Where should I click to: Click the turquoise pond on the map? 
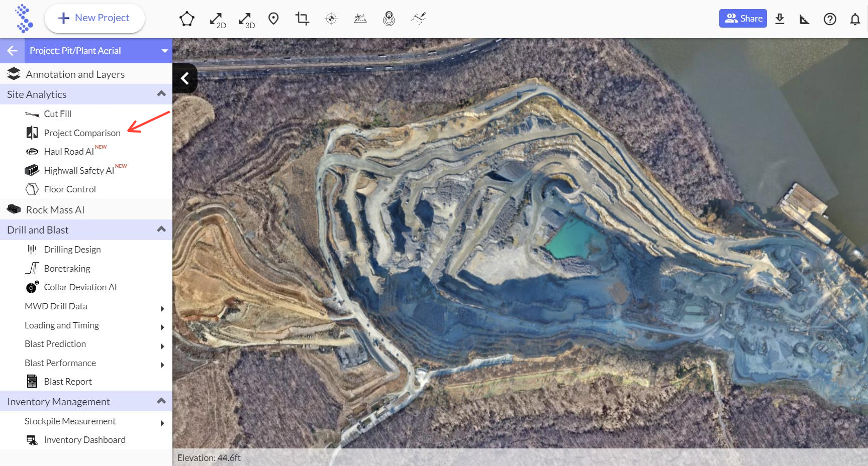574,240
